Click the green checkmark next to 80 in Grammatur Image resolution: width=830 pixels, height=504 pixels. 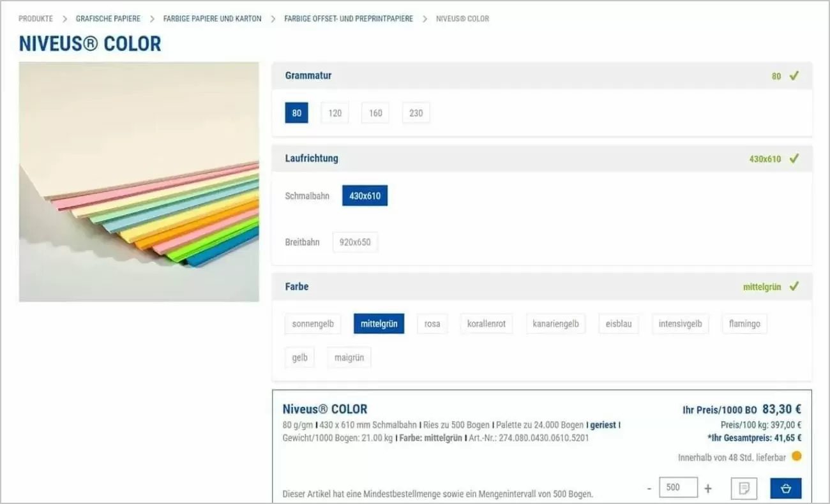pos(794,75)
